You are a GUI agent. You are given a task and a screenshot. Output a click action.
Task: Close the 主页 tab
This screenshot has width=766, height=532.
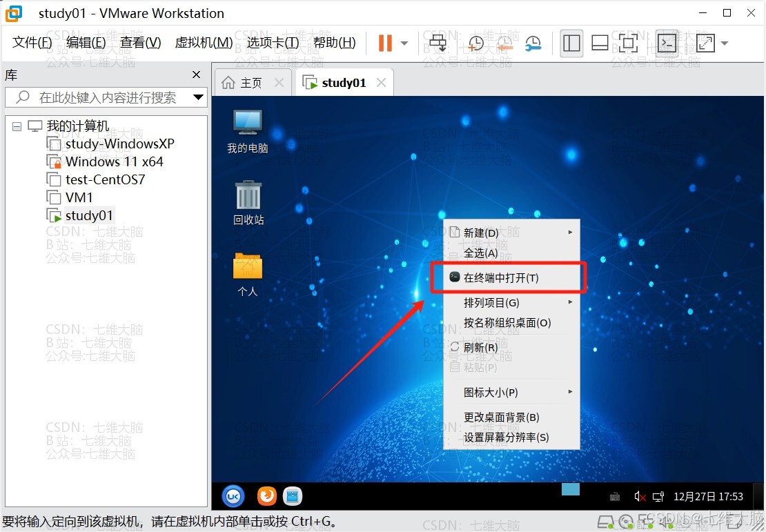(279, 83)
